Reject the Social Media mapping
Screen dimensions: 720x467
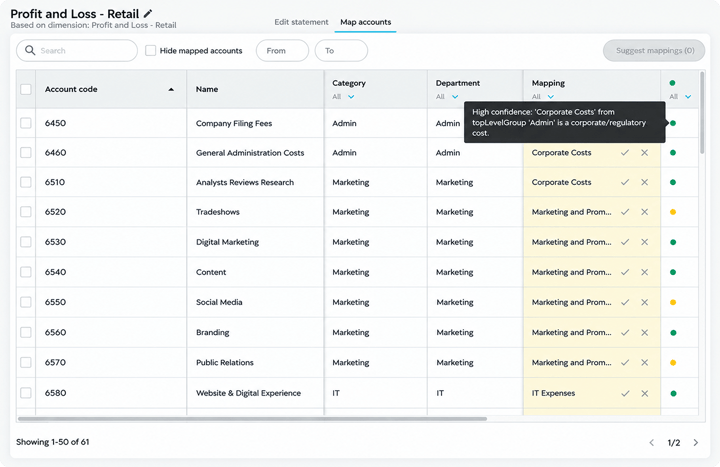[645, 302]
